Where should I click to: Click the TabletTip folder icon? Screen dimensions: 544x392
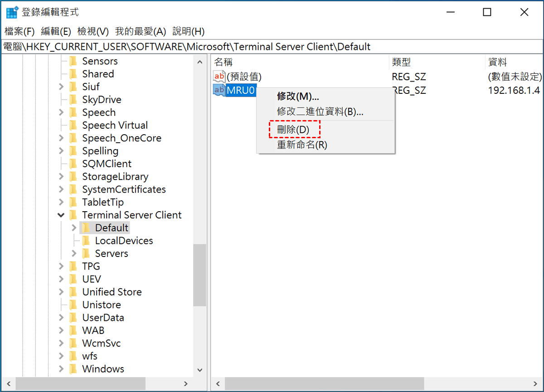[73, 202]
